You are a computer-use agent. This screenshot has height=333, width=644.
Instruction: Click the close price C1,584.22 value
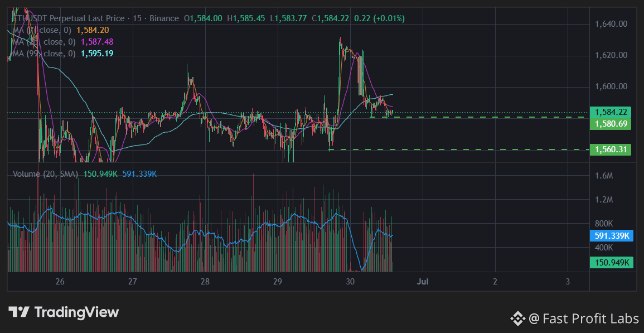pyautogui.click(x=331, y=18)
